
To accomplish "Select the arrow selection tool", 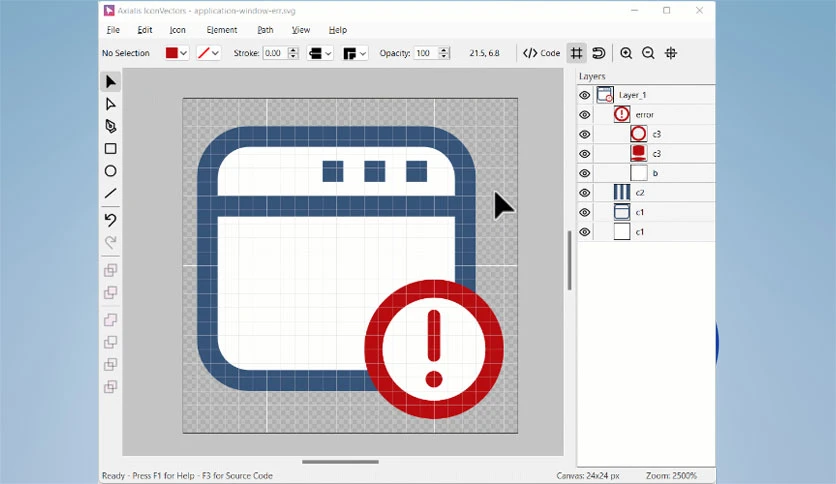I will 110,82.
